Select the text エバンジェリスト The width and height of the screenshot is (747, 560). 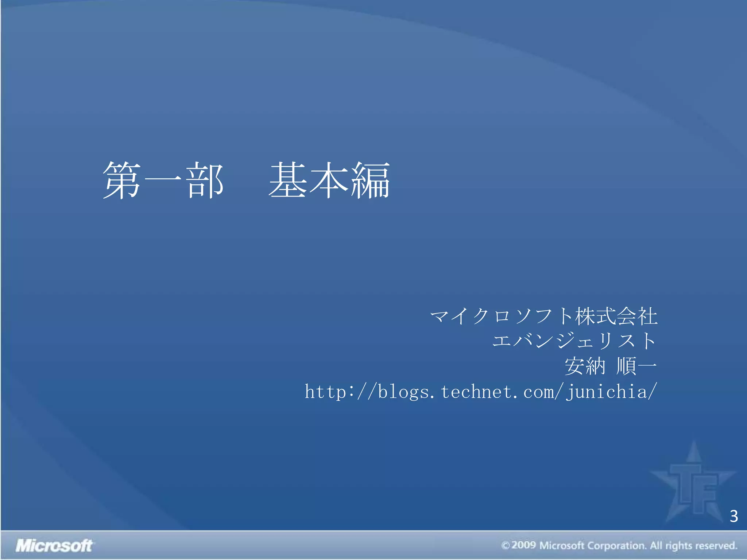click(x=574, y=341)
